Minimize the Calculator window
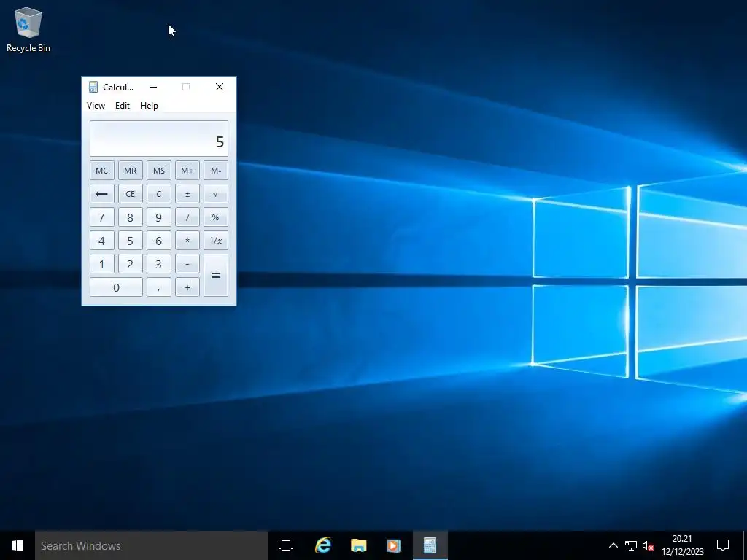 pos(153,87)
